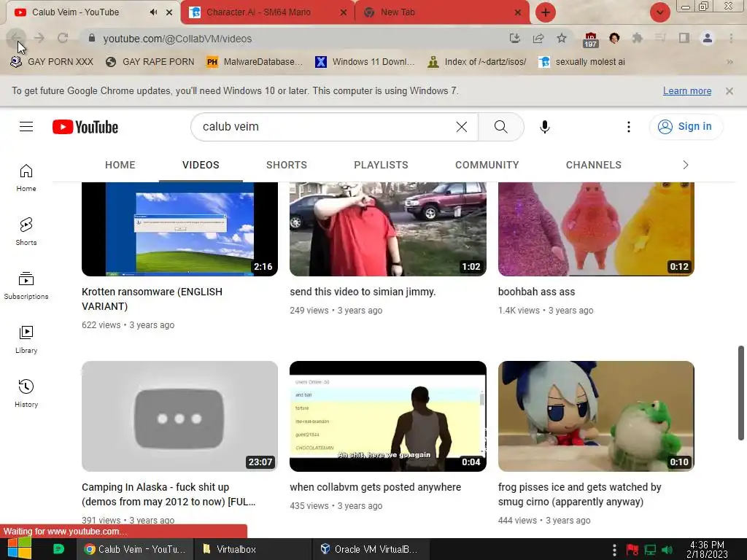Select the VIDEOS channel tab

coord(201,165)
